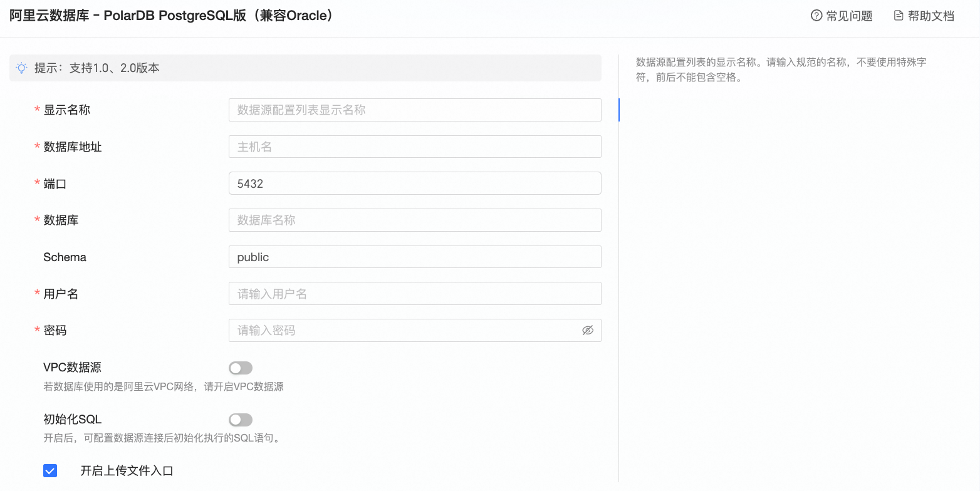Turn on the 初始化SQL switch
The width and height of the screenshot is (980, 491).
click(241, 420)
